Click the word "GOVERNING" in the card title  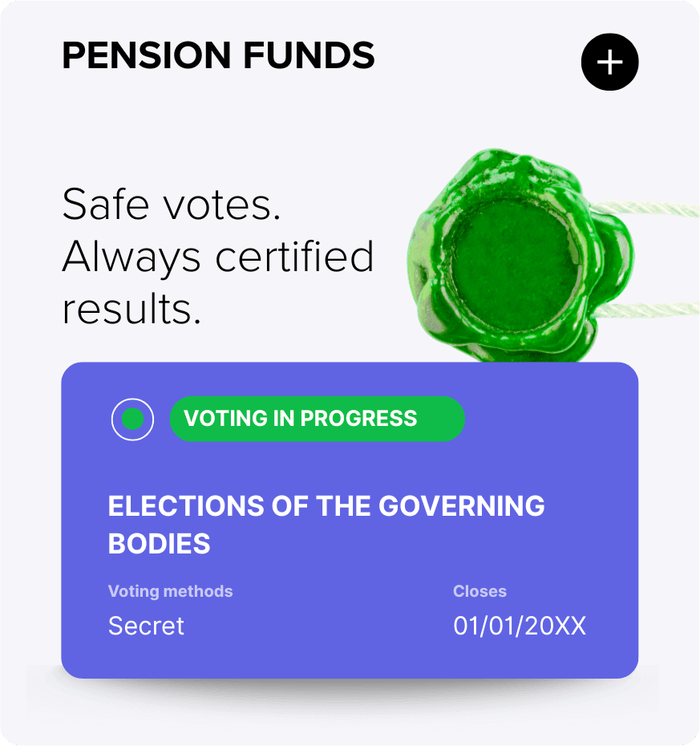coord(461,506)
